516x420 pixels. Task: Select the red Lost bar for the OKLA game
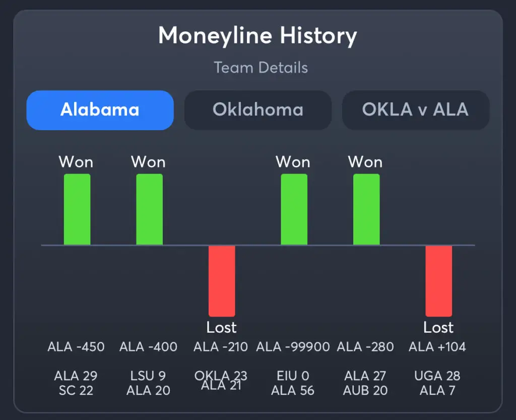pos(221,280)
